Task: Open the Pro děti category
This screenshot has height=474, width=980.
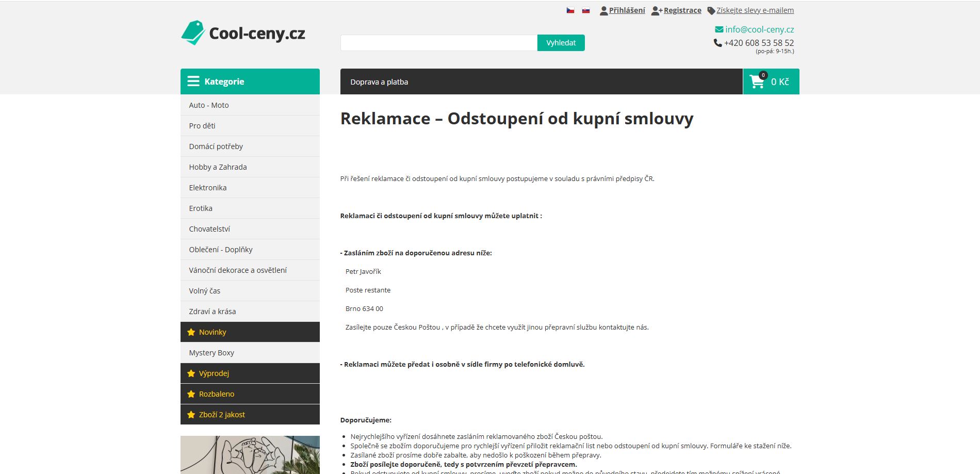Action: pyautogui.click(x=250, y=126)
